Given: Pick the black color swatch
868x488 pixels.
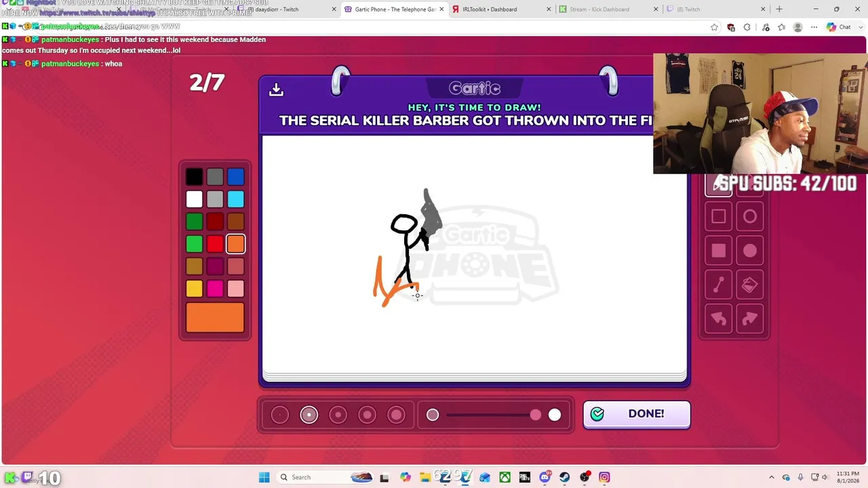Looking at the screenshot, I should pyautogui.click(x=194, y=177).
